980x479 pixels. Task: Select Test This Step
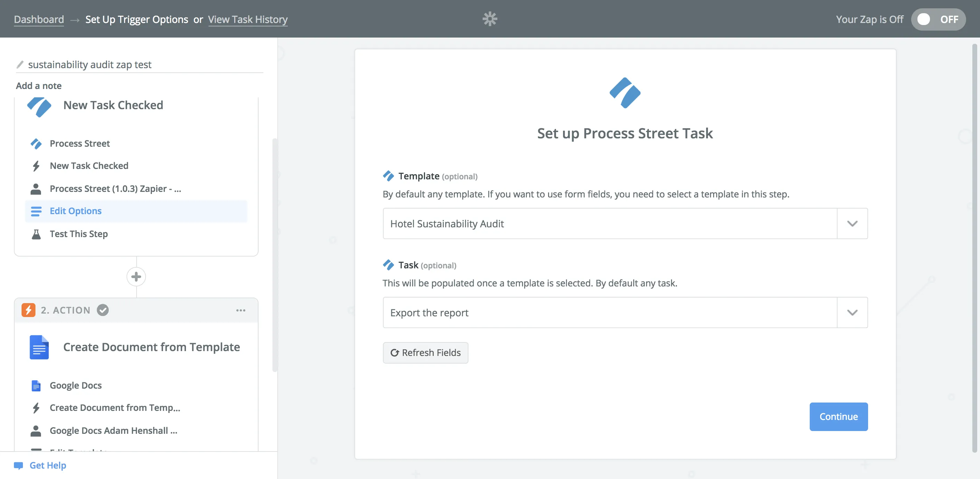click(x=136, y=234)
